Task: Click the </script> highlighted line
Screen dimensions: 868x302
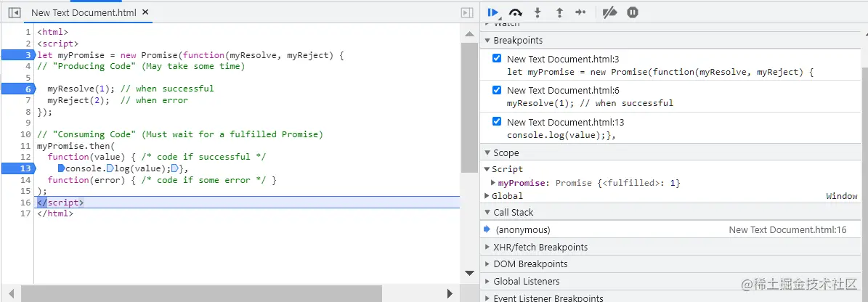Action: click(248, 203)
